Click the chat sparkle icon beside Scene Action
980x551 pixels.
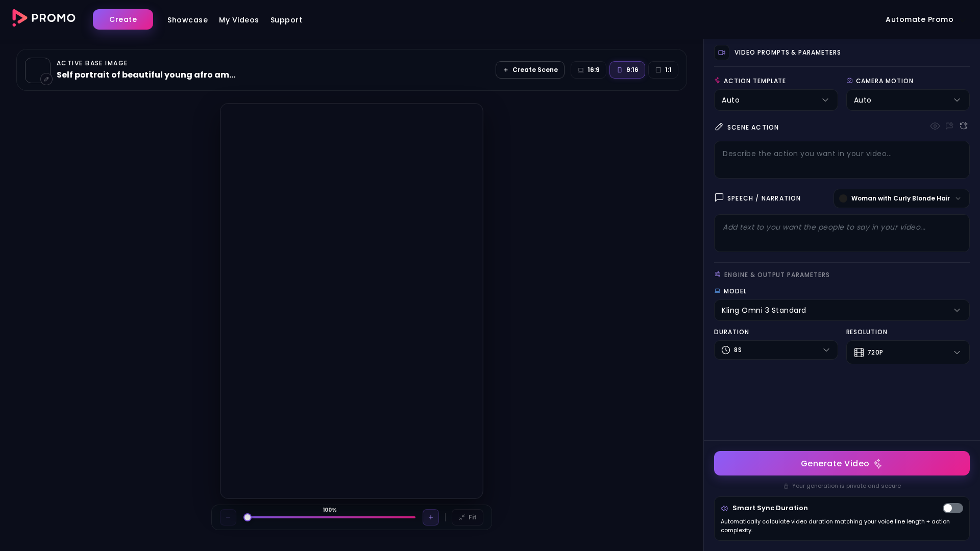click(949, 126)
